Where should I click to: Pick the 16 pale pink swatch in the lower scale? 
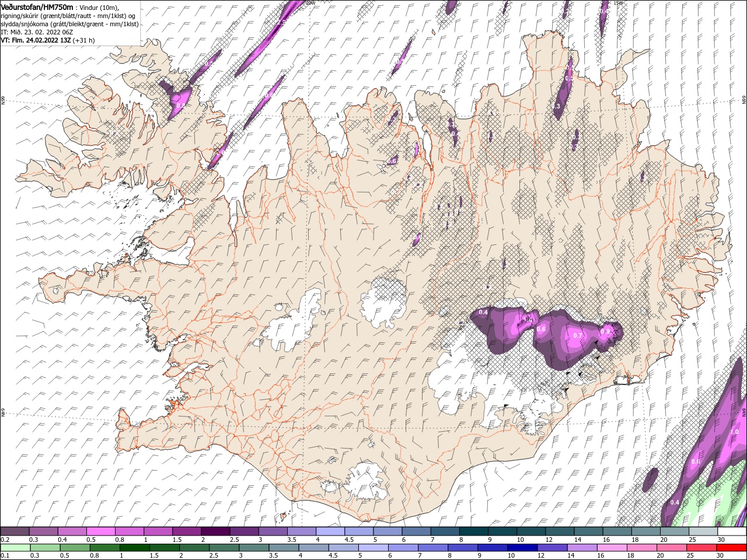tap(613, 547)
